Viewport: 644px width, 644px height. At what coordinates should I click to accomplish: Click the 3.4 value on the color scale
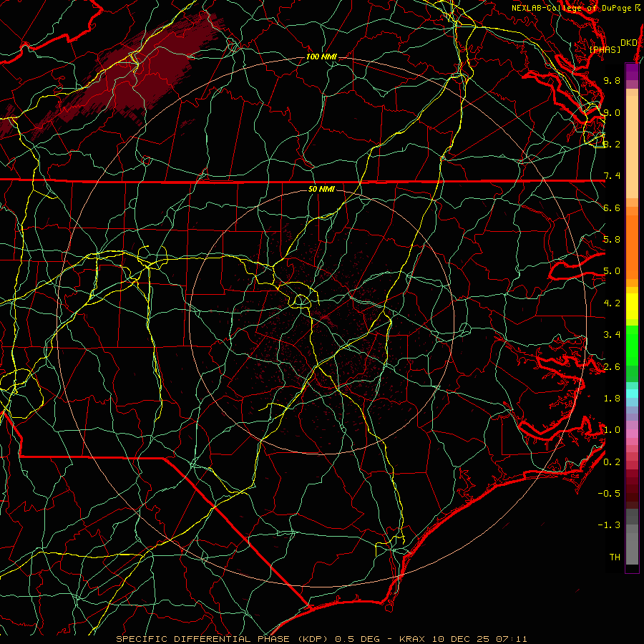(612, 335)
